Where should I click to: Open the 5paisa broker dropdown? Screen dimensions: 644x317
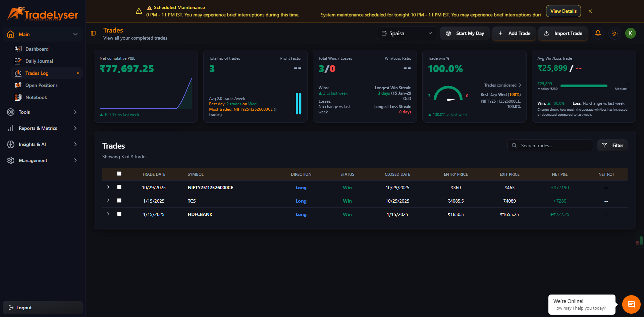[407, 33]
